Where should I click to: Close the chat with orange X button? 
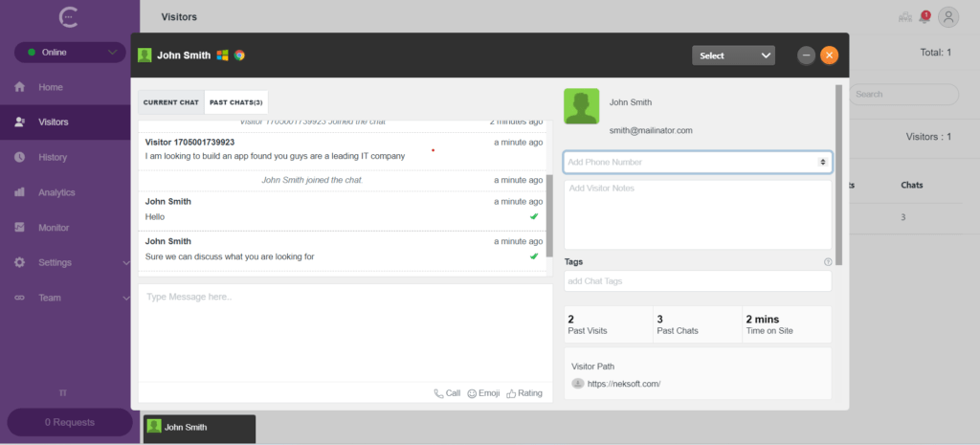coord(830,56)
